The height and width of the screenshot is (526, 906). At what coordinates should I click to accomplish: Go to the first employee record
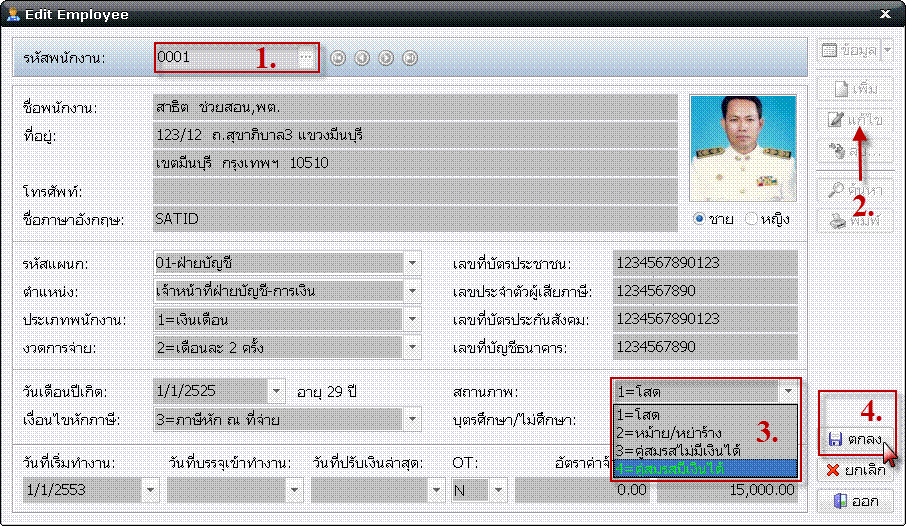[x=338, y=58]
